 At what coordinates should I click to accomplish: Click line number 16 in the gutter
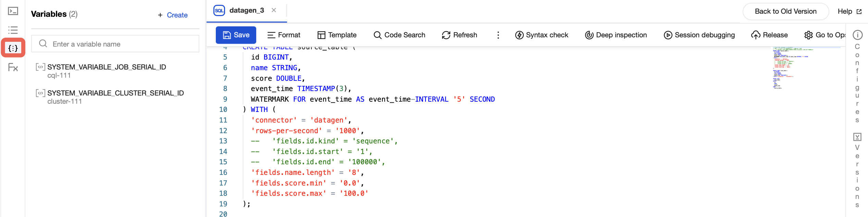223,173
